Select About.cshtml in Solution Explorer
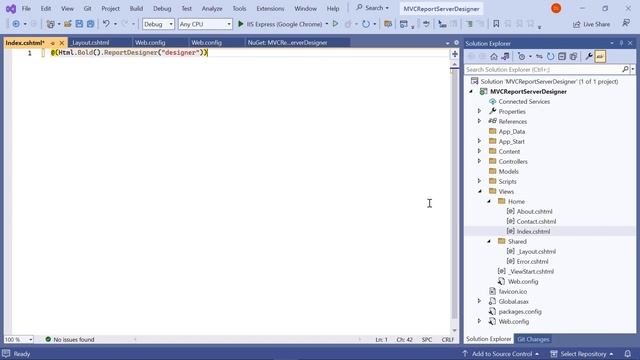Screen dimensions: 640x360 click(x=534, y=211)
